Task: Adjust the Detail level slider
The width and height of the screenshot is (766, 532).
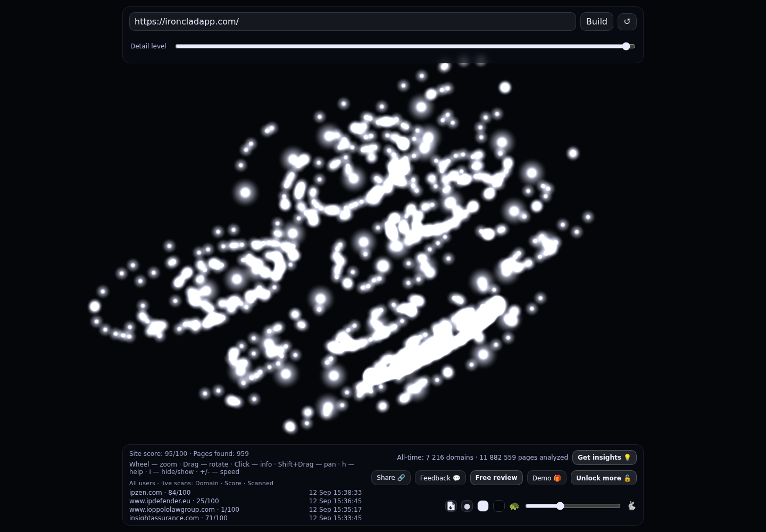Action: click(x=405, y=46)
